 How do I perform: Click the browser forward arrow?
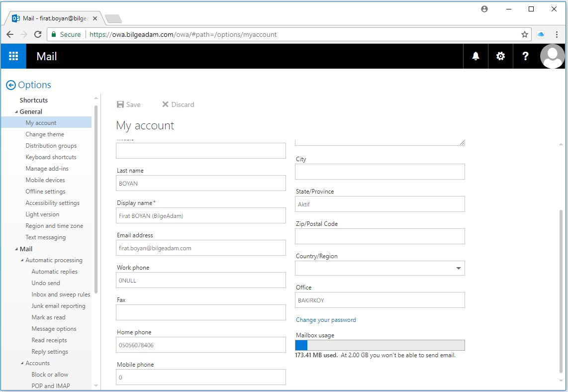24,34
